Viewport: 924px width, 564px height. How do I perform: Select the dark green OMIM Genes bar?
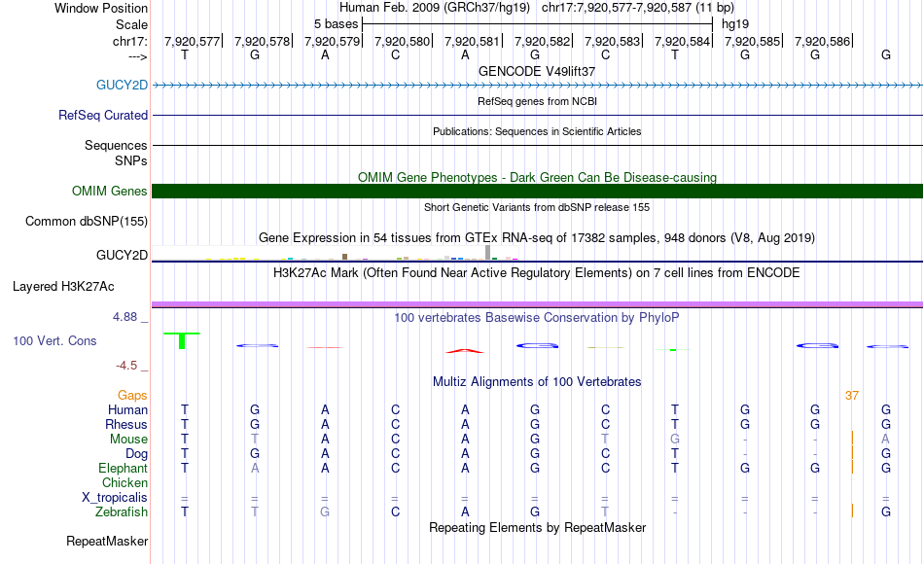(x=537, y=191)
